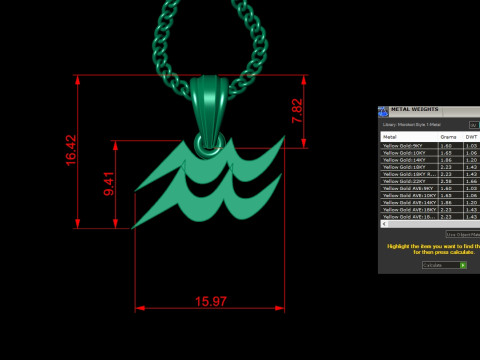Click the Grams column header
Screen dimensions: 480x360
[450, 137]
